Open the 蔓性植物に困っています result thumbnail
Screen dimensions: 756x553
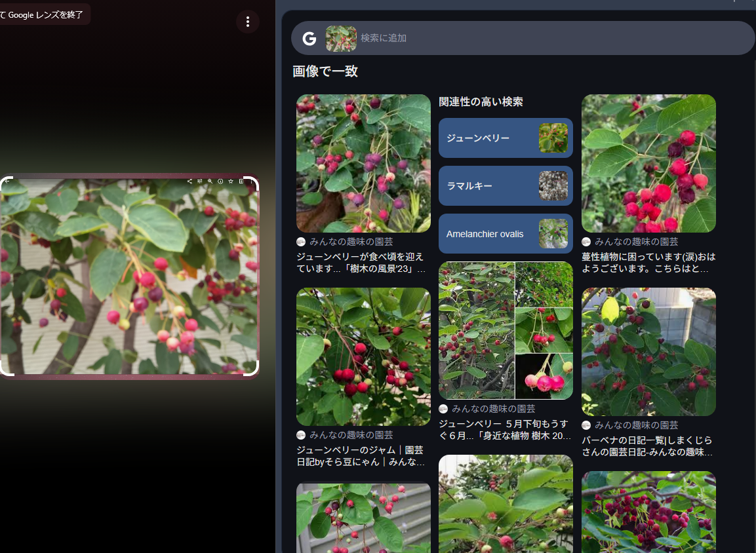(x=648, y=163)
